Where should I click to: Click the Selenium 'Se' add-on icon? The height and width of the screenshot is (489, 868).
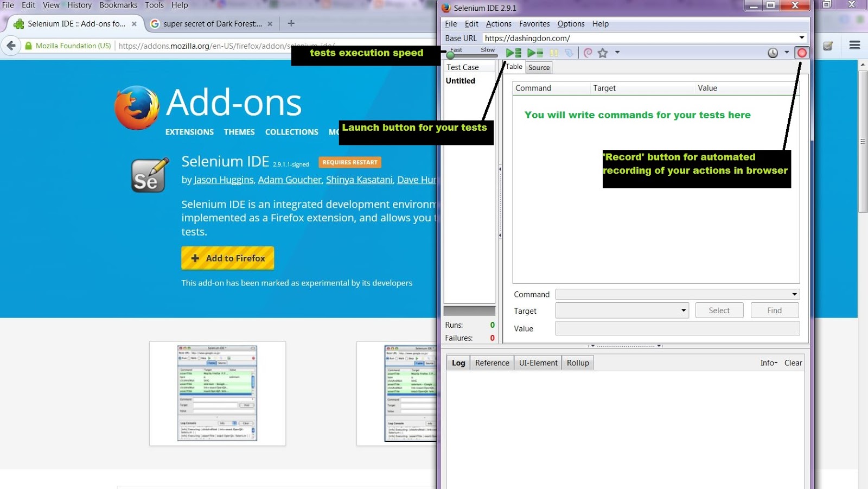[x=150, y=175]
